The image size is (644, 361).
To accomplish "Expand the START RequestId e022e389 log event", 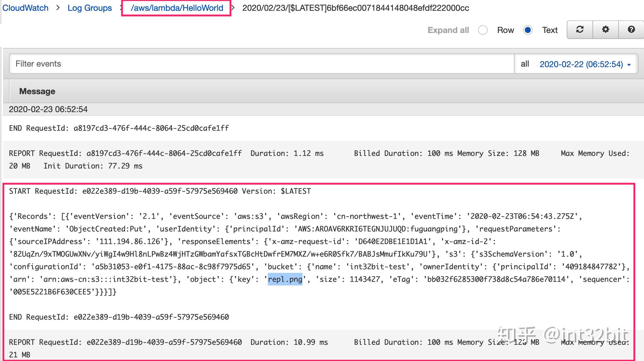I will pyautogui.click(x=159, y=191).
